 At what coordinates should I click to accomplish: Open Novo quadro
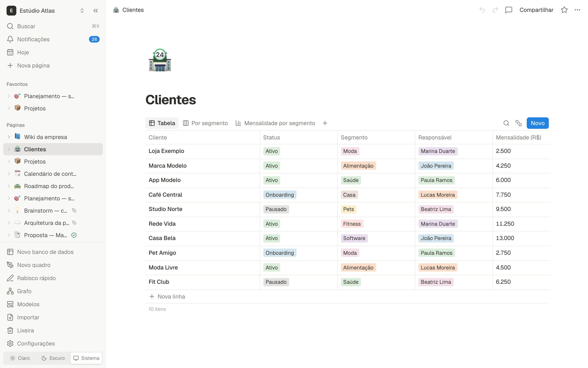click(x=53, y=265)
